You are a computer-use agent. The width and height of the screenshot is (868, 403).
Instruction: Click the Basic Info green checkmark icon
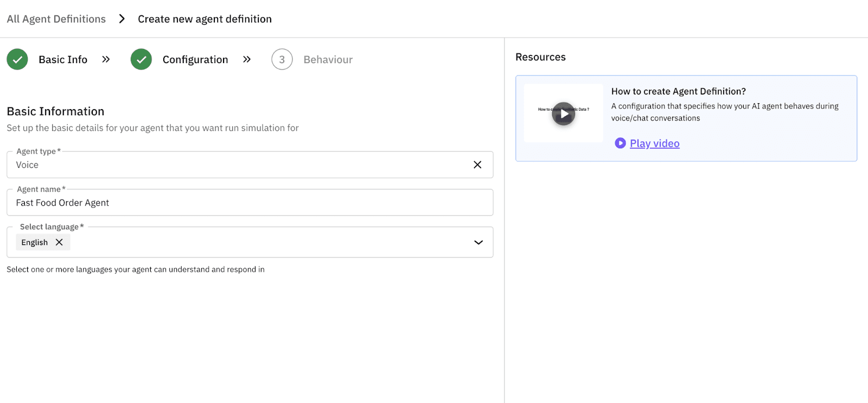point(17,60)
